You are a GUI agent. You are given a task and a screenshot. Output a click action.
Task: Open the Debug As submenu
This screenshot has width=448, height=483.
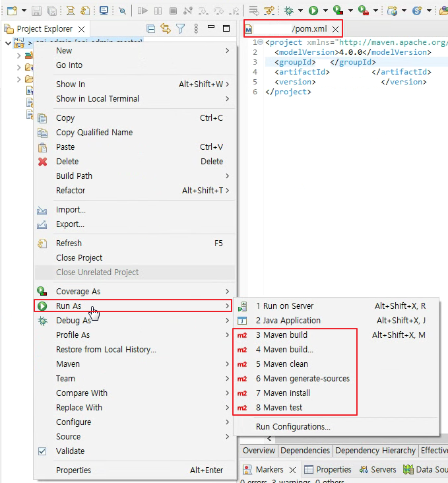pyautogui.click(x=135, y=321)
